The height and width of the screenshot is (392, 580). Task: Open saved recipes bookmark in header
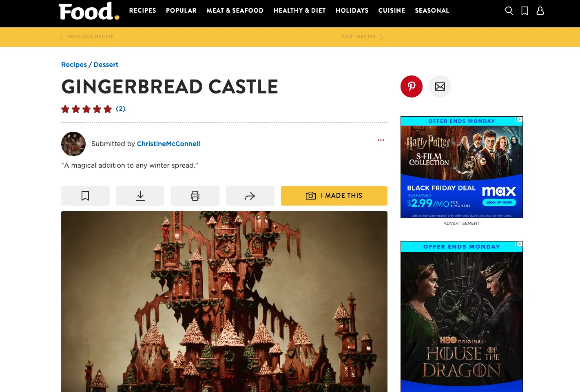[x=525, y=11]
